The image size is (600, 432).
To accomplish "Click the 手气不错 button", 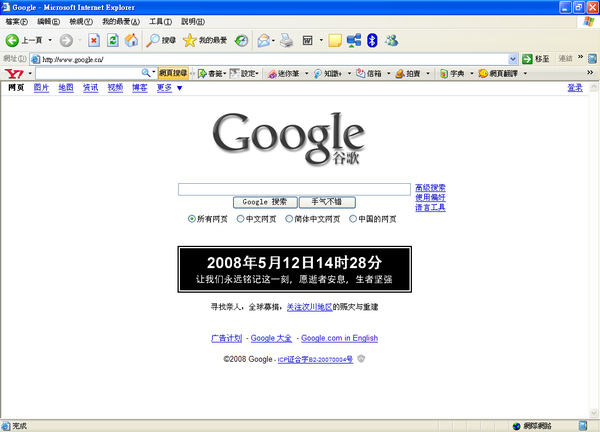I will pyautogui.click(x=327, y=202).
